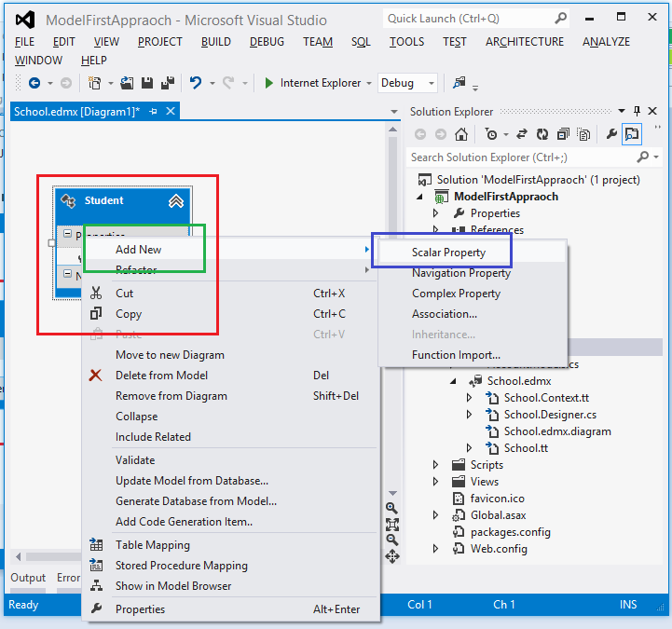Expand the Scripts folder
The image size is (672, 629).
(x=435, y=465)
